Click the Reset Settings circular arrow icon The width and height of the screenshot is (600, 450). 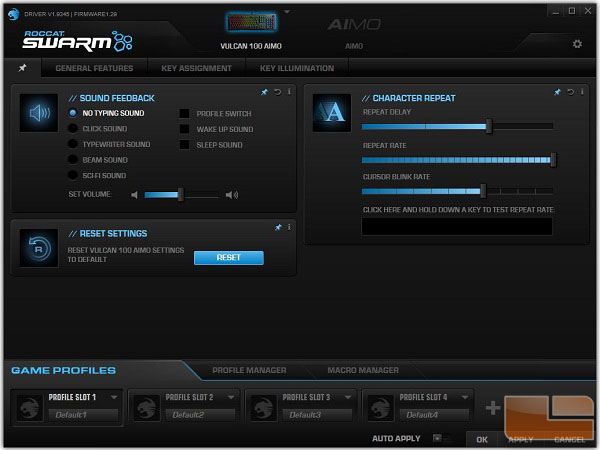[x=39, y=248]
